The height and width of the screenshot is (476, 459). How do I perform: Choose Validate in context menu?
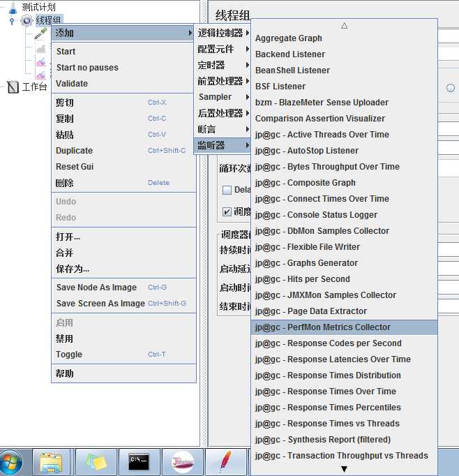[123, 84]
